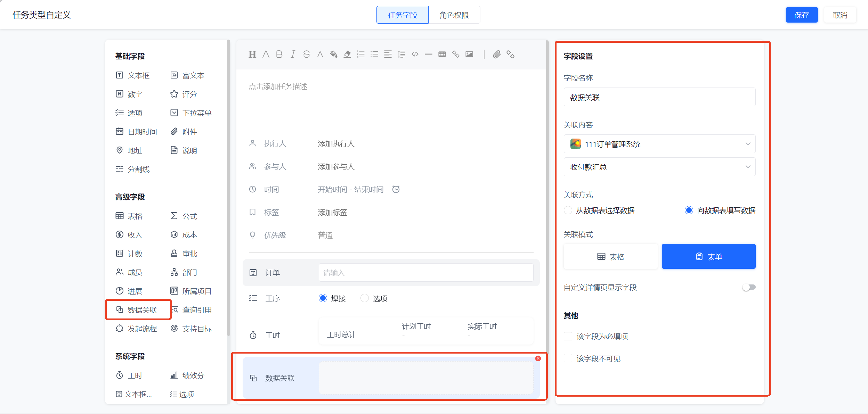Viewport: 868px width, 414px height.
Task: Add the 下拉菜单 dropdown field
Action: pyautogui.click(x=191, y=113)
